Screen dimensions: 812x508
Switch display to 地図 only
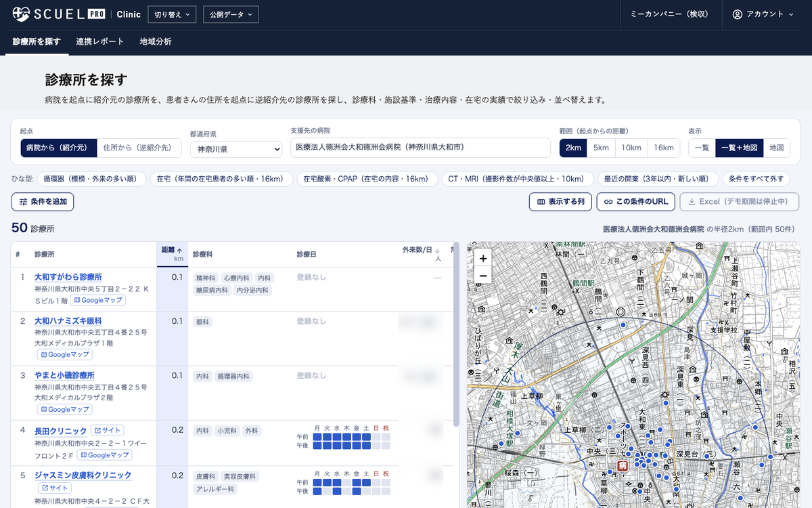(776, 148)
